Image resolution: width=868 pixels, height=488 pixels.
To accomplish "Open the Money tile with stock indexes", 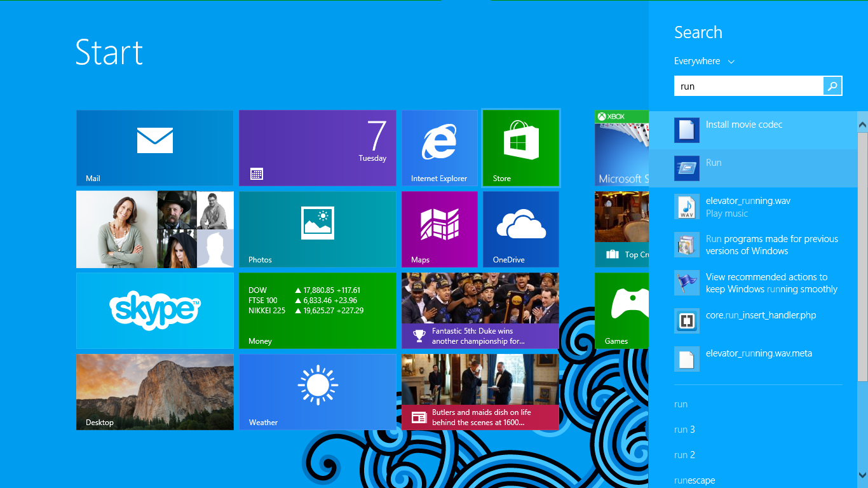I will pyautogui.click(x=318, y=311).
